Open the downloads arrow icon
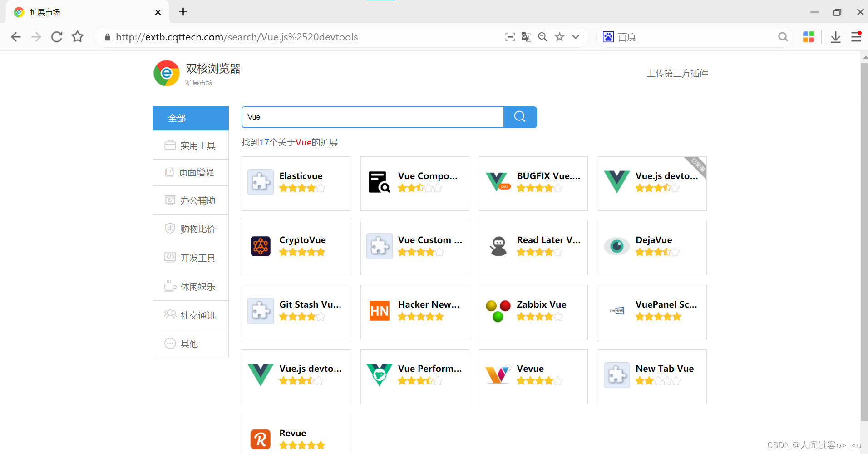868x454 pixels. click(836, 37)
